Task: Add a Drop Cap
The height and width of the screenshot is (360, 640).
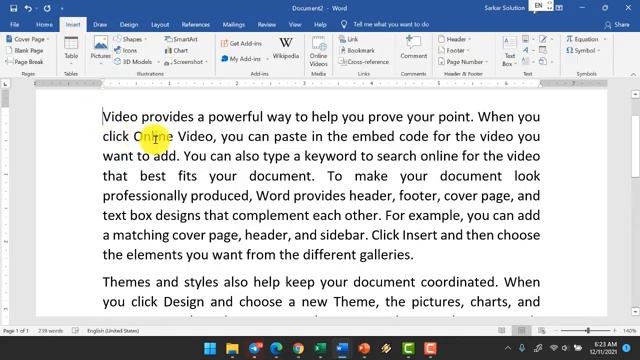Action: (527, 62)
